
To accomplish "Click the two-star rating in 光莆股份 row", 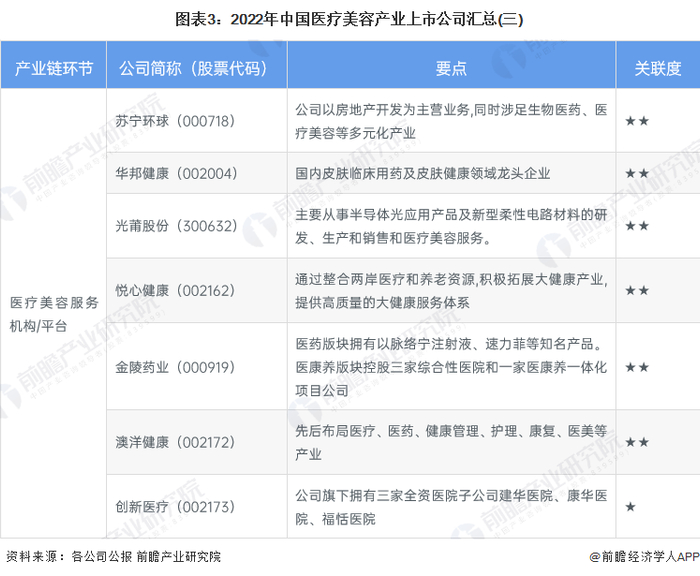I will tap(637, 226).
